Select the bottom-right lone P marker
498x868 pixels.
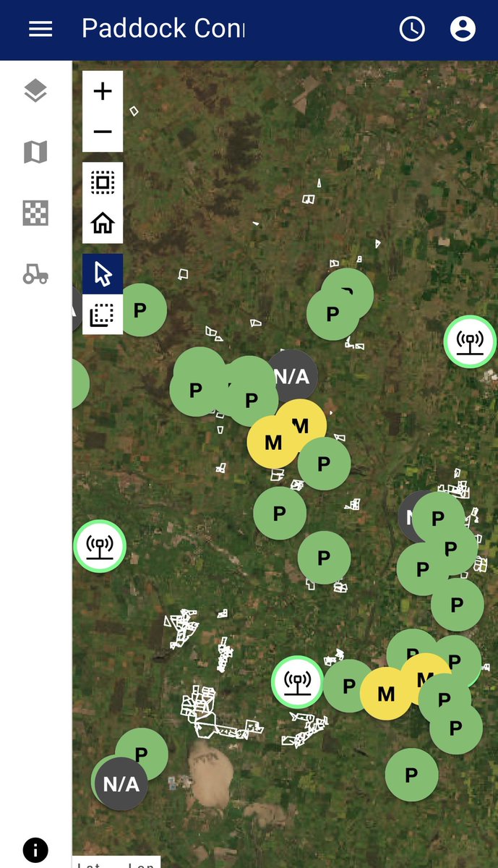pyautogui.click(x=411, y=775)
